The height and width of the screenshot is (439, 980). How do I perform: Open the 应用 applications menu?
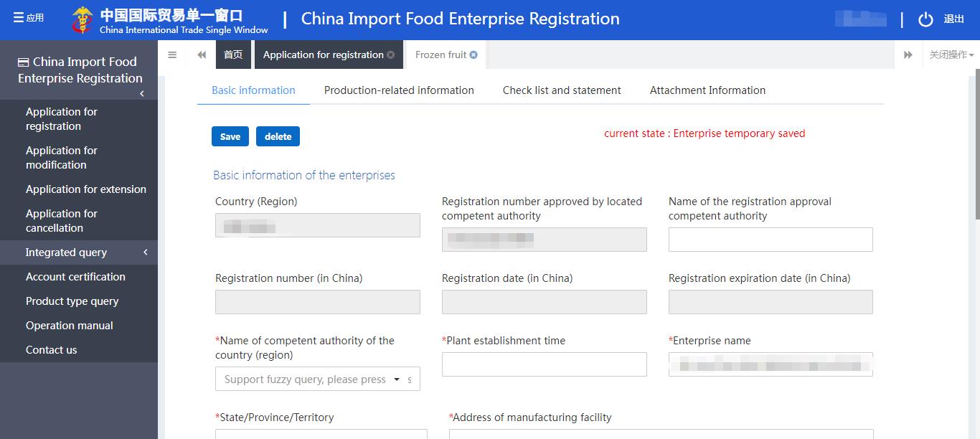[x=29, y=18]
